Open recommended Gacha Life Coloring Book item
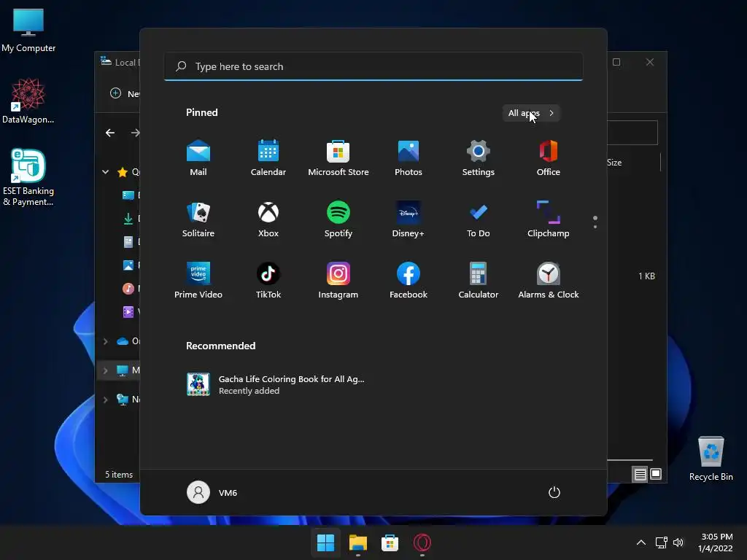The height and width of the screenshot is (560, 747). coord(276,385)
